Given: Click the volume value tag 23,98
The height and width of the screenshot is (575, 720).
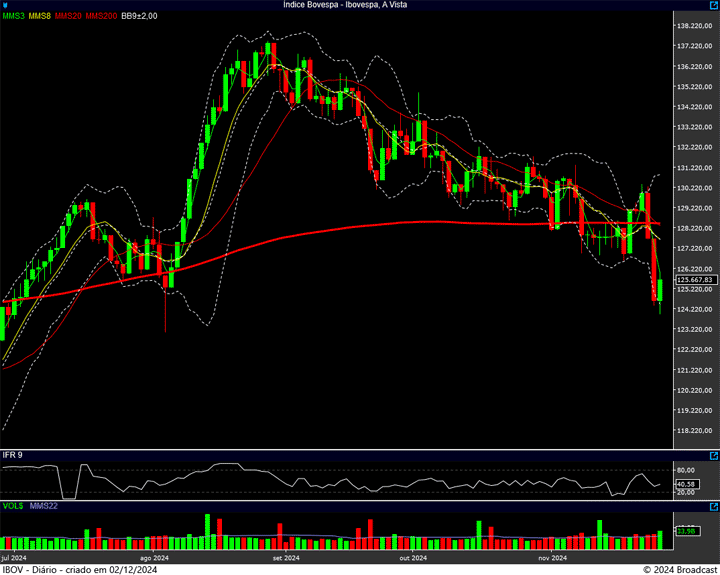Looking at the screenshot, I should [x=686, y=531].
